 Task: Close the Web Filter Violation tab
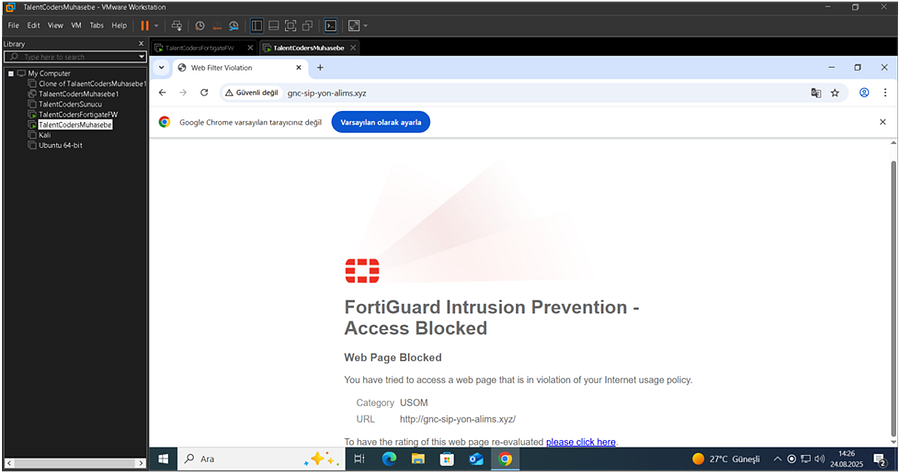click(298, 68)
